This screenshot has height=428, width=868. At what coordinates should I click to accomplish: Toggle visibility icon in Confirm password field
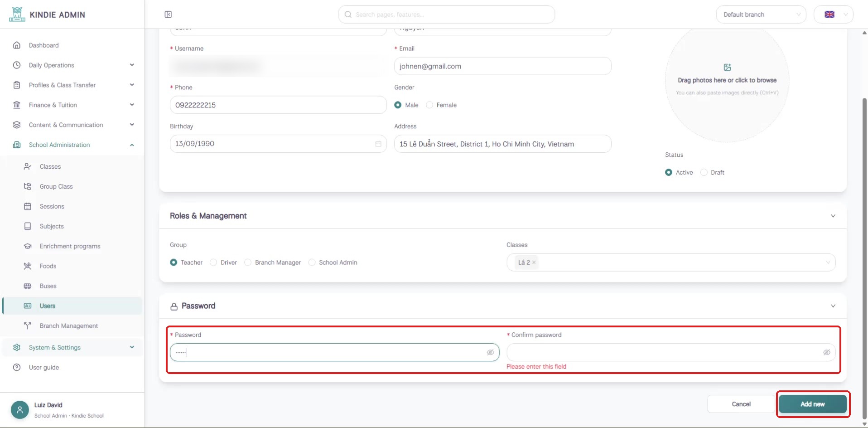point(827,352)
